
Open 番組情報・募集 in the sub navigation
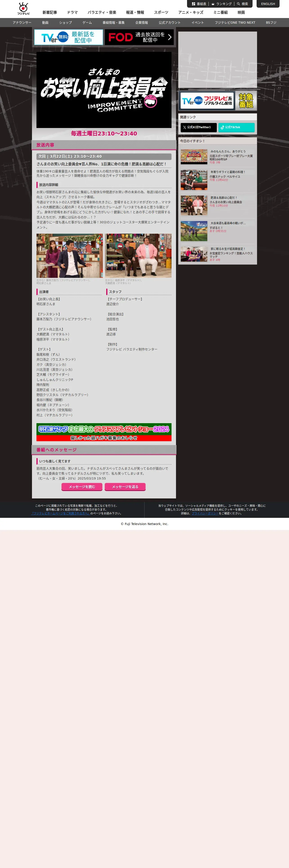[x=113, y=23]
